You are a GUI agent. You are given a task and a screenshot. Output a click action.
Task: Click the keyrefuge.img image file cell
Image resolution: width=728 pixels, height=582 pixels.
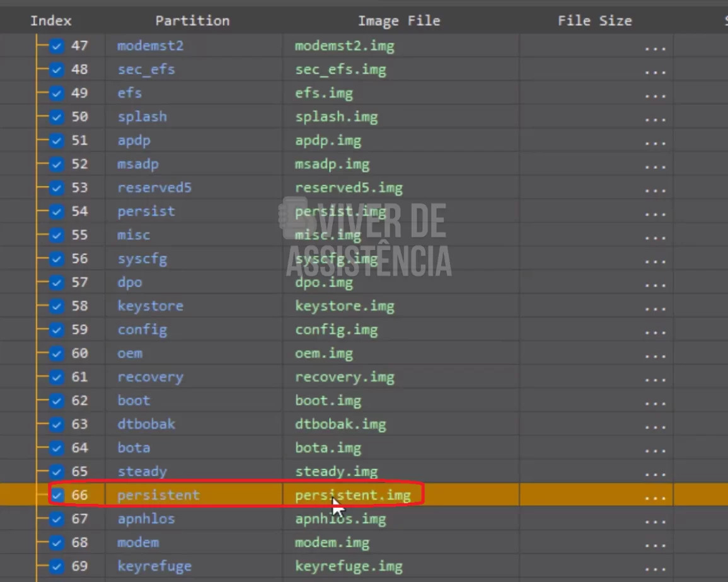[349, 566]
